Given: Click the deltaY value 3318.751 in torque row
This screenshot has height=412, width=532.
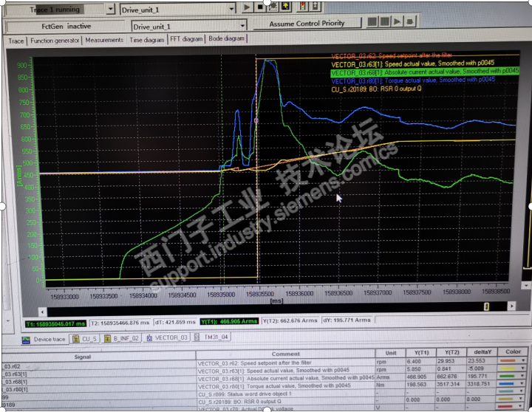Looking at the screenshot, I should pyautogui.click(x=480, y=384).
